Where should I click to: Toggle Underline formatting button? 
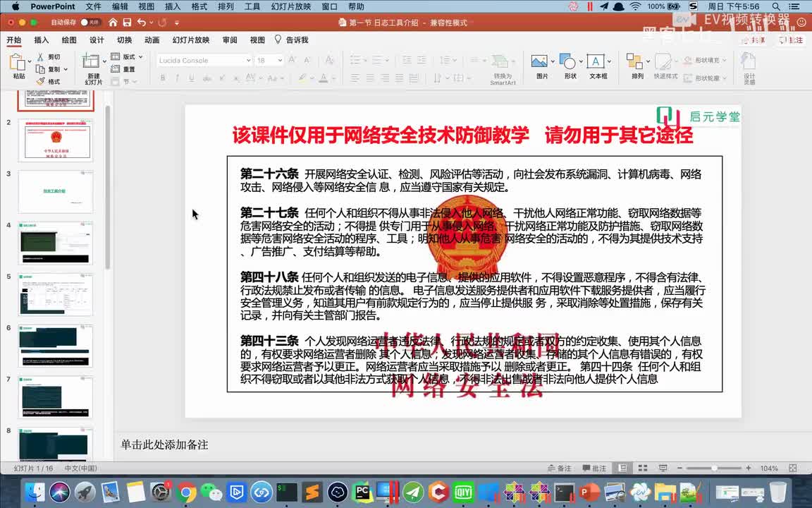pos(192,78)
